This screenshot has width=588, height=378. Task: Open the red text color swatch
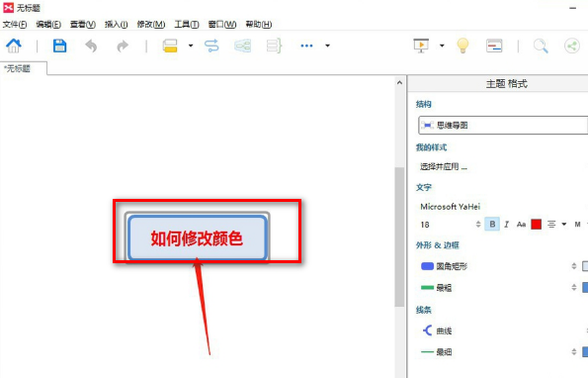pos(536,225)
